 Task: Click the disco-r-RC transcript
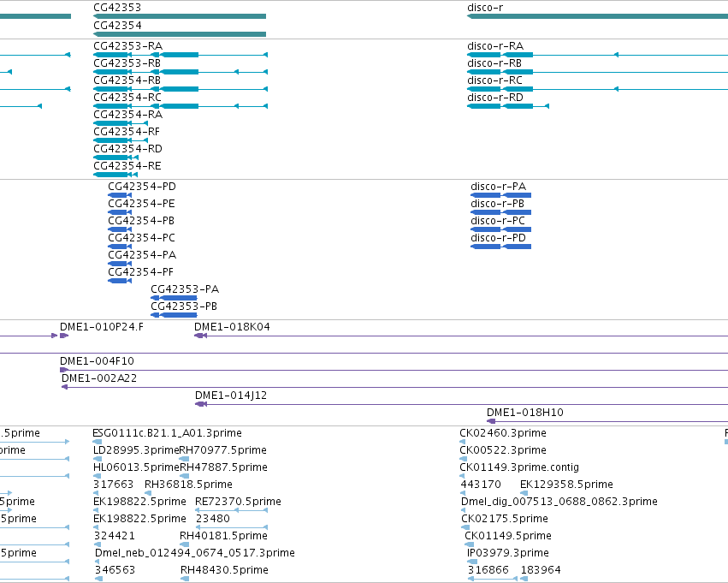click(x=597, y=89)
